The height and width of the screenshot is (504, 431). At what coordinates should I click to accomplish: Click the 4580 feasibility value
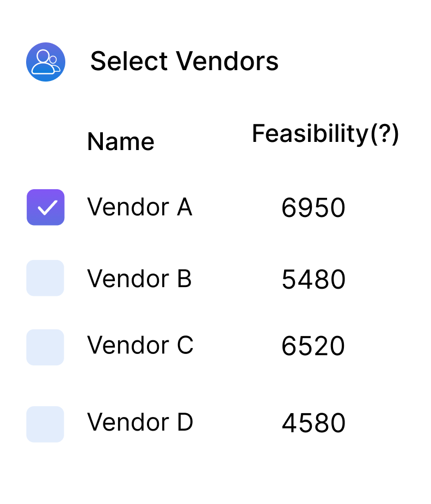(313, 424)
